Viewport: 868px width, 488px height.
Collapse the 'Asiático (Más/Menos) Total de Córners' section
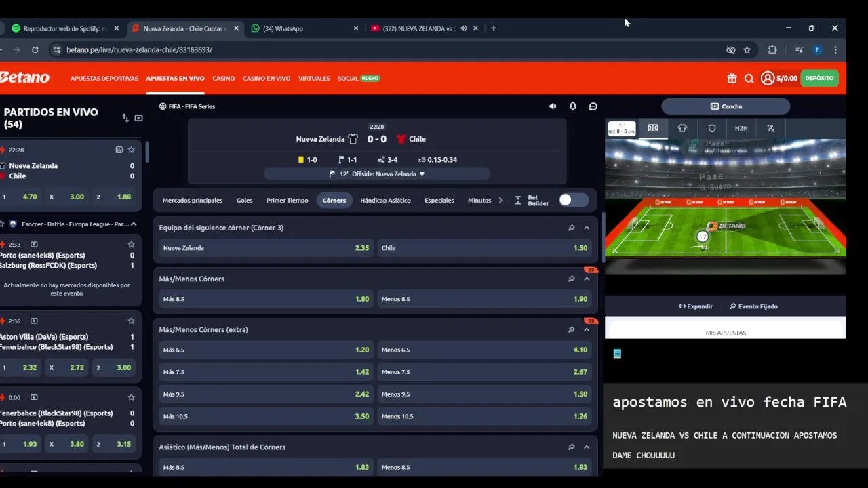[587, 447]
